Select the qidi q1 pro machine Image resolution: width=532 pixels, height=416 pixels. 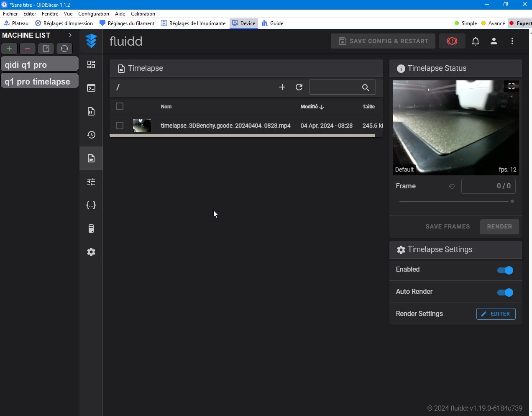40,64
